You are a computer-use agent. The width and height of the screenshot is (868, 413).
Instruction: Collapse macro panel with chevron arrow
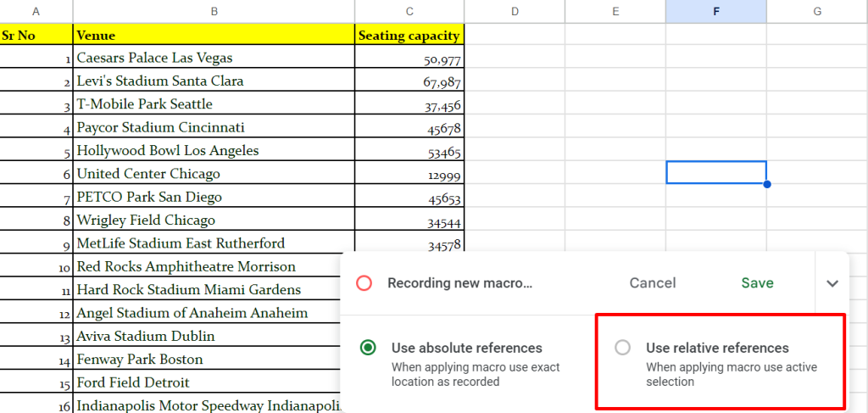[832, 283]
